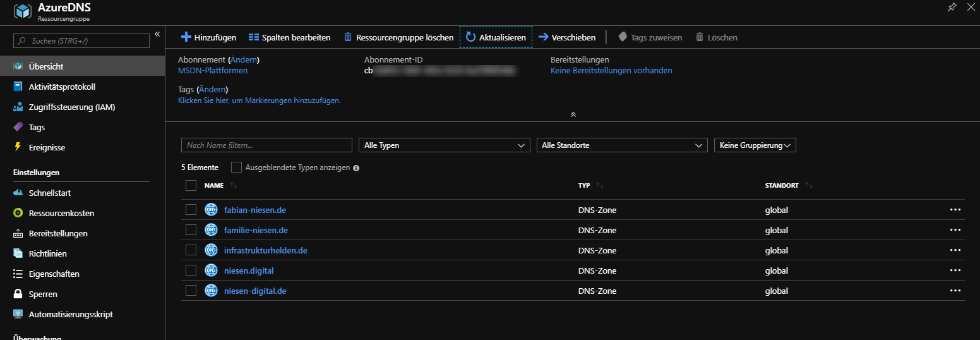This screenshot has height=340, width=980.
Task: Collapse the sidebar with the double chevron
Action: (157, 34)
